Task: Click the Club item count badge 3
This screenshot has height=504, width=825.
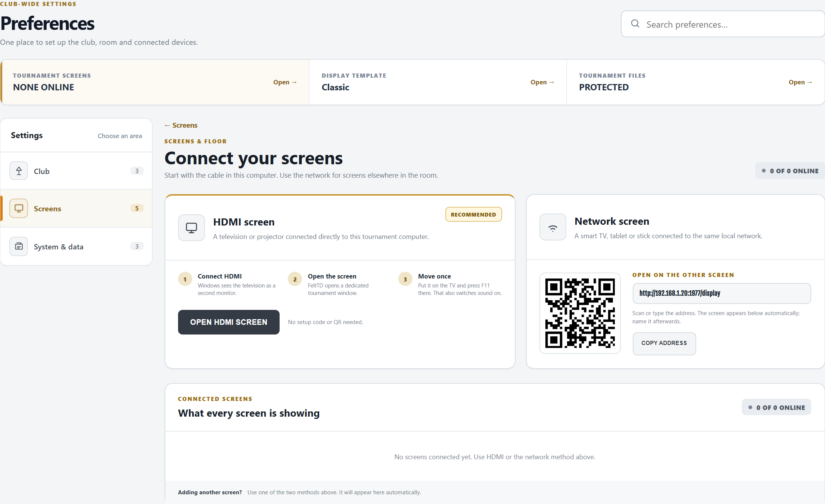Action: point(137,171)
